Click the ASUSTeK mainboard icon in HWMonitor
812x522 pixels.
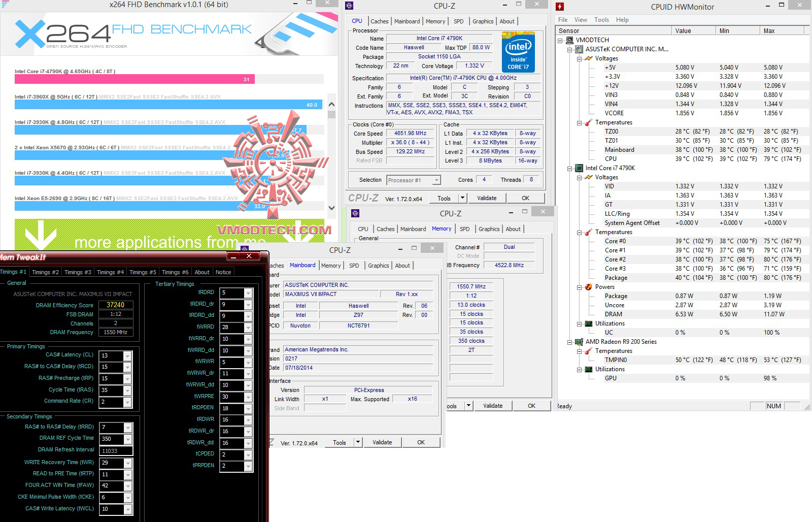point(579,49)
